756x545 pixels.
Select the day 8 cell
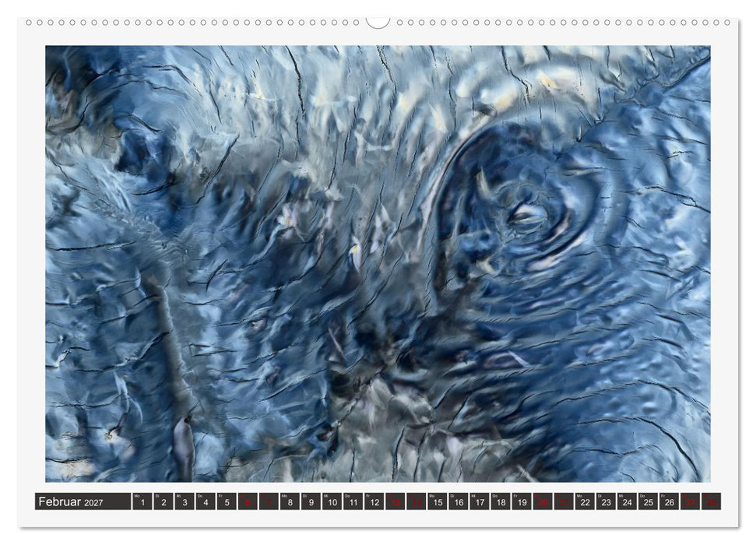pos(290,501)
